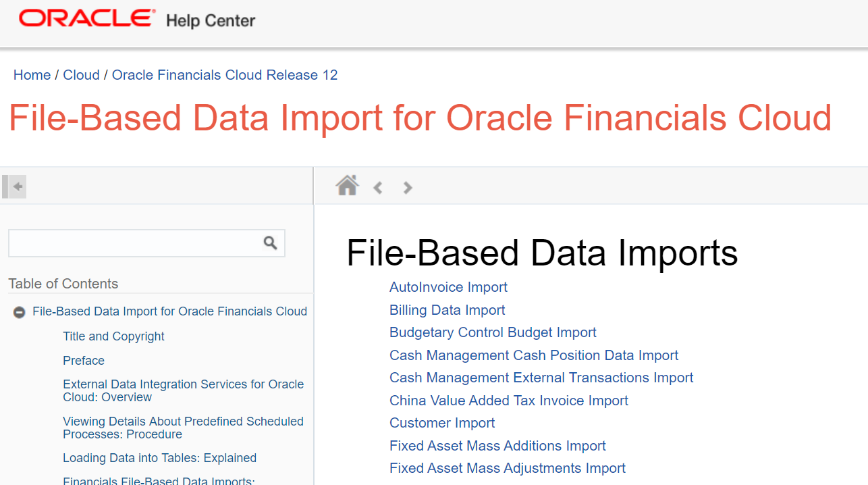Image resolution: width=868 pixels, height=485 pixels.
Task: Open the Billing Data Import link
Action: (447, 310)
